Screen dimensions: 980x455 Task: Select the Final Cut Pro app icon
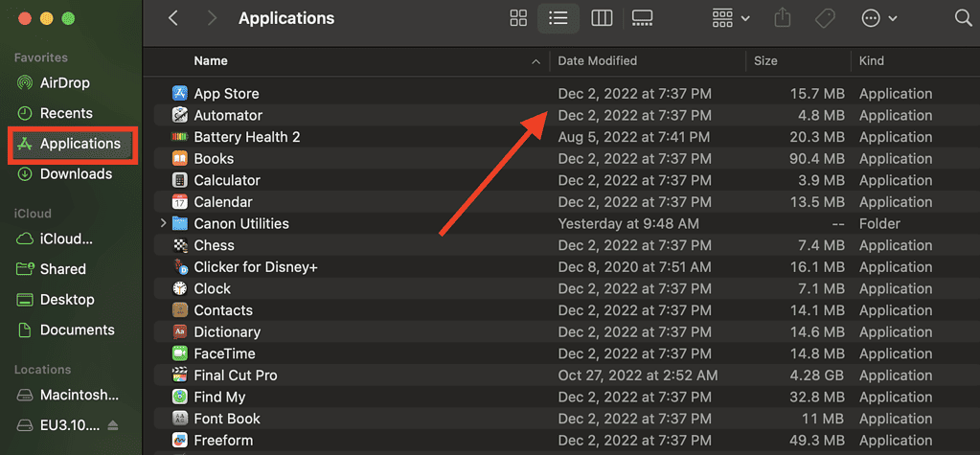pos(180,375)
